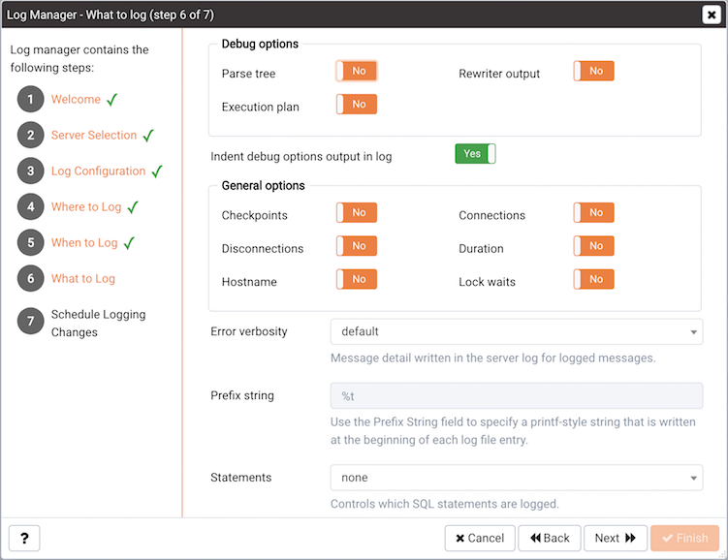
Task: Click the 'Error verbosity' label
Action: pyautogui.click(x=249, y=331)
